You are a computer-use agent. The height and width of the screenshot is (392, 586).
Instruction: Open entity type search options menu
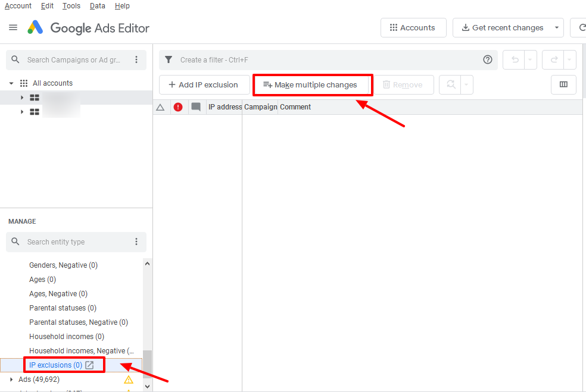click(x=136, y=242)
